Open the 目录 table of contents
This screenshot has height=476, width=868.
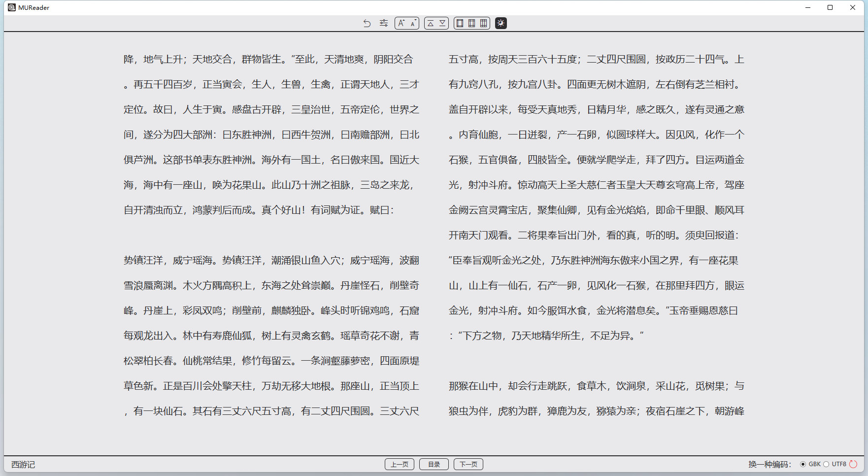(x=434, y=464)
